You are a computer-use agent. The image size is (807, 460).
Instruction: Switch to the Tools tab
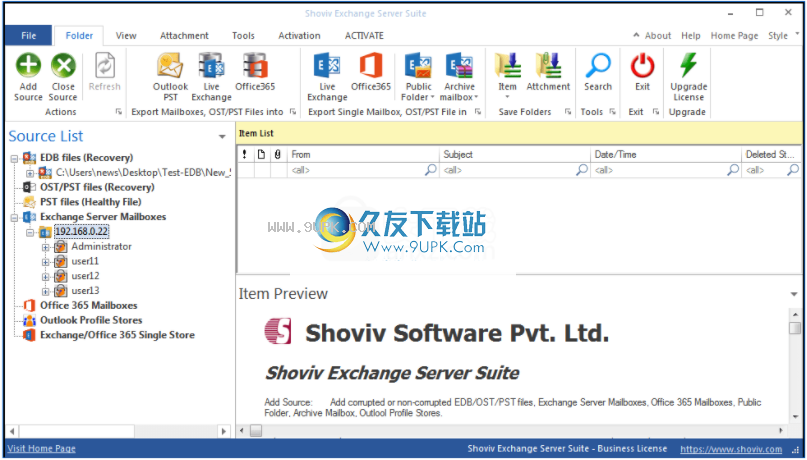tap(243, 36)
